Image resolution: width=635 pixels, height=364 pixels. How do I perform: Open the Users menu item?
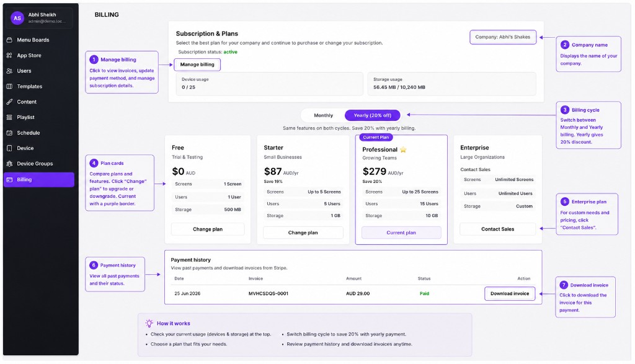tap(38, 71)
